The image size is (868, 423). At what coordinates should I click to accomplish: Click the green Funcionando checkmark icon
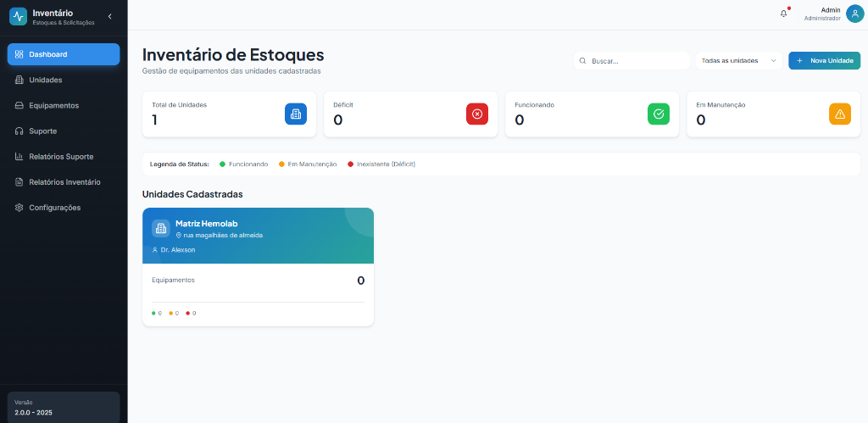pyautogui.click(x=658, y=114)
